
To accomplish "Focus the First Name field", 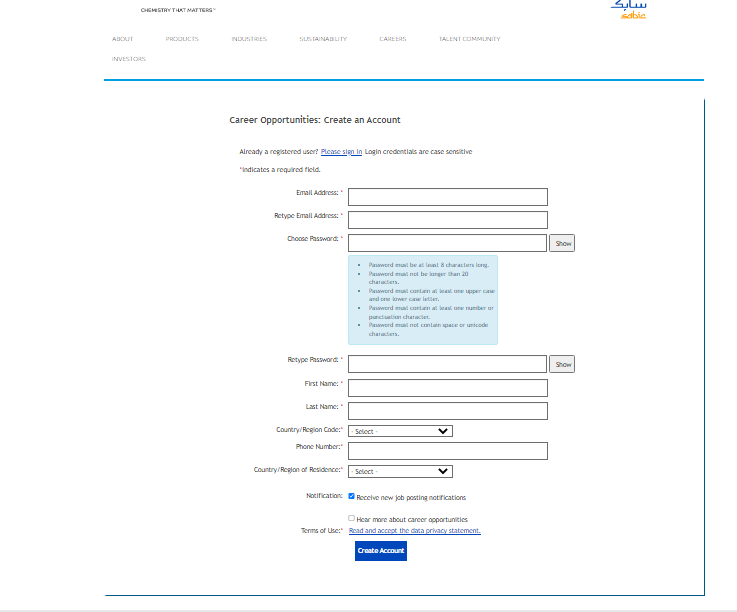I will (448, 388).
